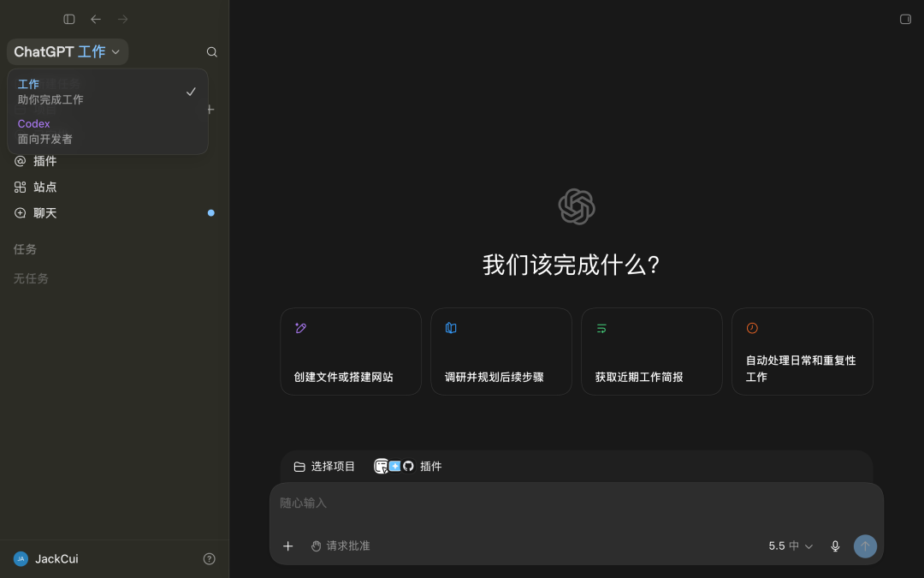Open search with the magnifier icon
The width and height of the screenshot is (924, 578).
pos(212,52)
